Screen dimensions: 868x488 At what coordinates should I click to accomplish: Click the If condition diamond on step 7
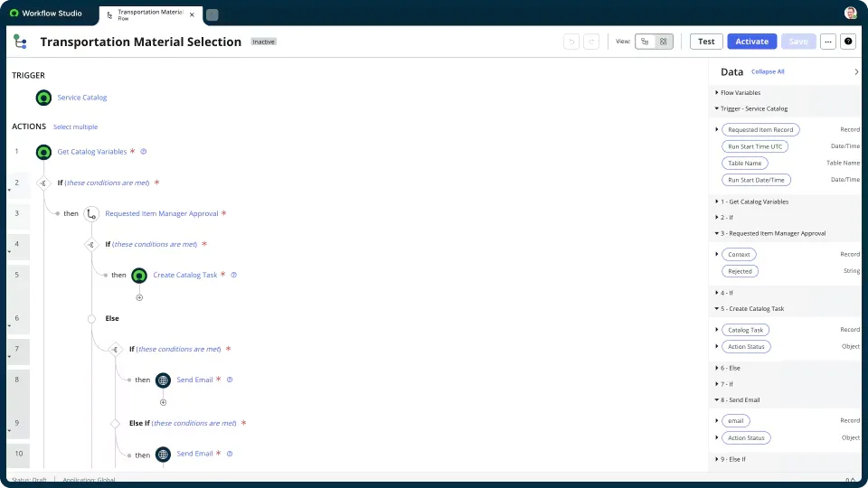click(115, 349)
